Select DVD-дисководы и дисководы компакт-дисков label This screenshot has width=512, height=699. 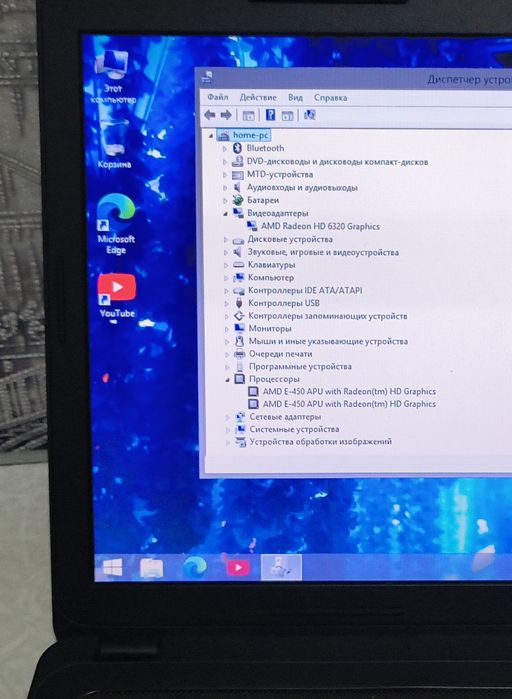coord(337,162)
